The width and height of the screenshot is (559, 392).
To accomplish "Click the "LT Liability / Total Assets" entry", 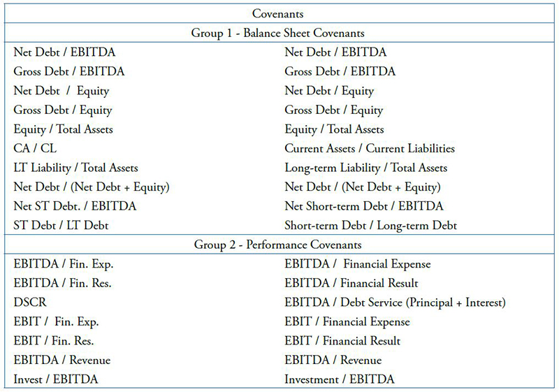I will (75, 168).
